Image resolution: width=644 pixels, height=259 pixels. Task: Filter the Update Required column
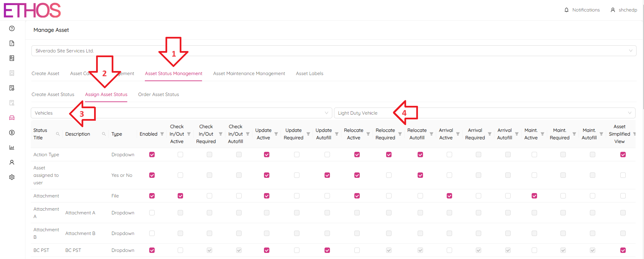pos(308,134)
